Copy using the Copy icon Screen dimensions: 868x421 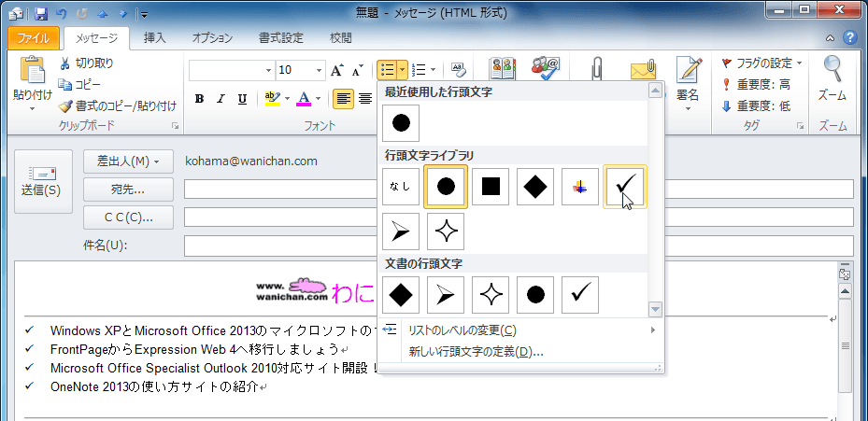click(x=65, y=85)
